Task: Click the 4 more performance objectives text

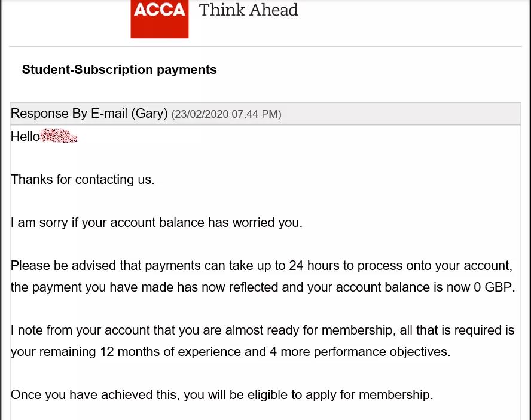Action: pyautogui.click(x=360, y=352)
